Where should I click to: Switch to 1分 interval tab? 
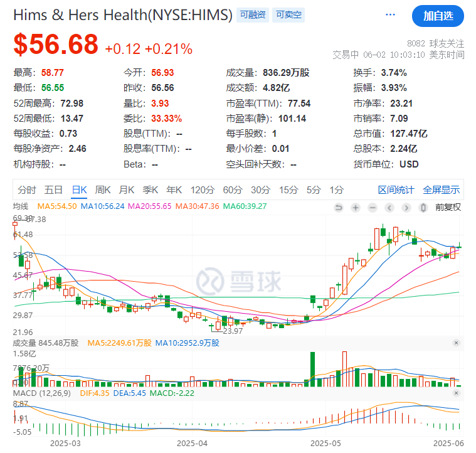point(337,190)
